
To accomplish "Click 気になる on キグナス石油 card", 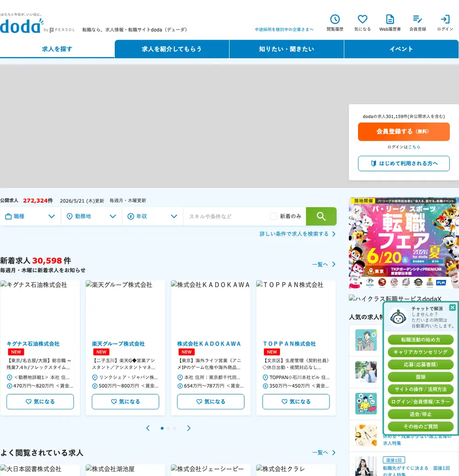I will [x=40, y=402].
